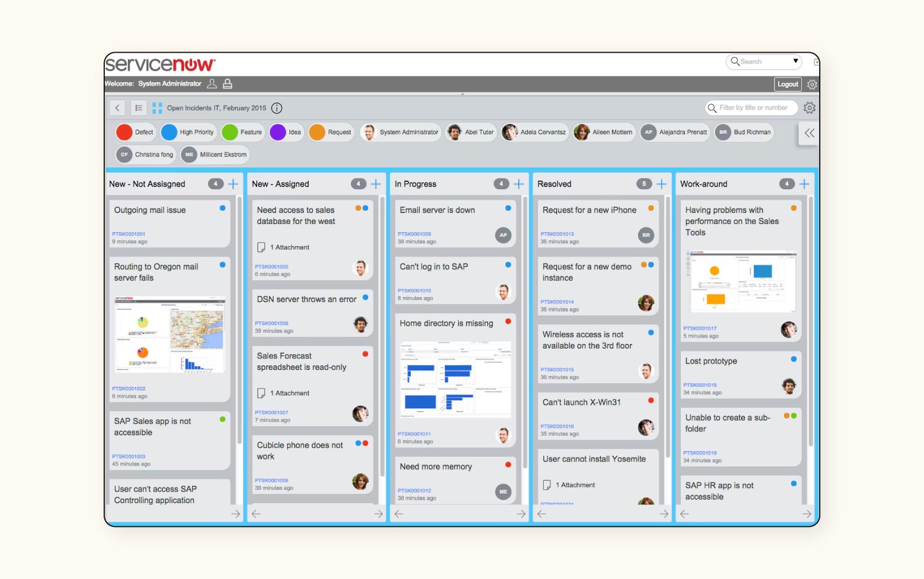Move Work-around lane left via arrow
The image size is (924, 579).
(x=684, y=514)
